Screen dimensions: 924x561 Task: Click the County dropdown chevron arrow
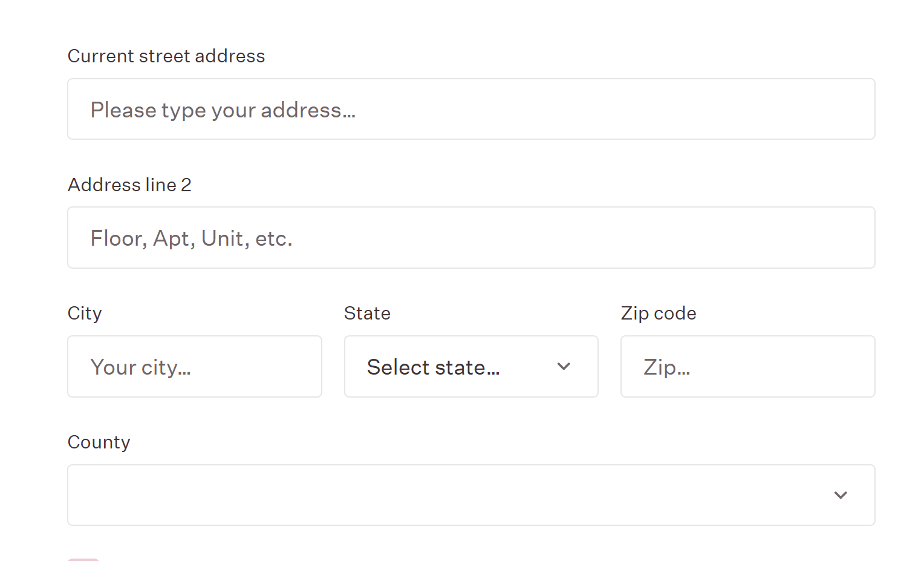tap(840, 496)
